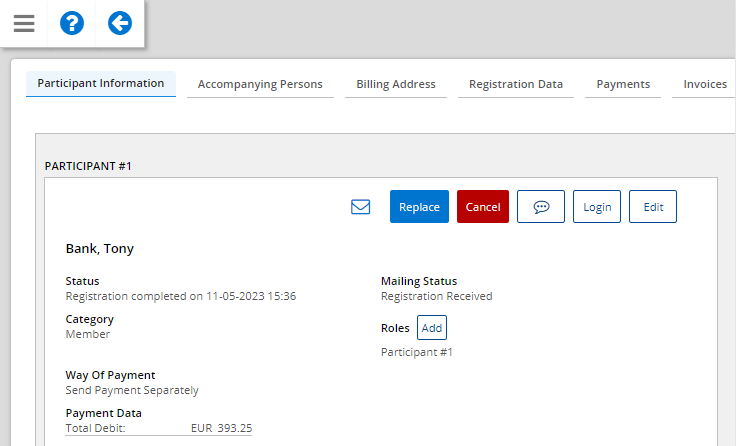
Task: Switch to the Participant Information tab
Action: point(101,84)
